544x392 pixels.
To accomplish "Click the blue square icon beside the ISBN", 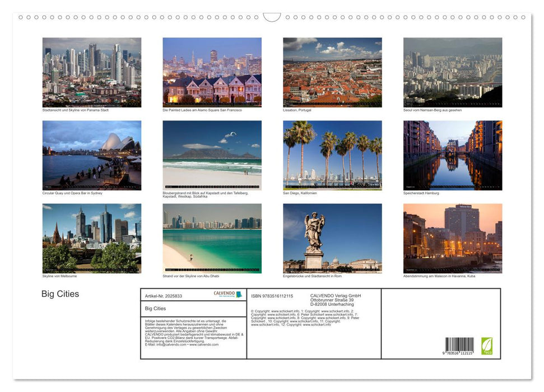I will [x=240, y=294].
